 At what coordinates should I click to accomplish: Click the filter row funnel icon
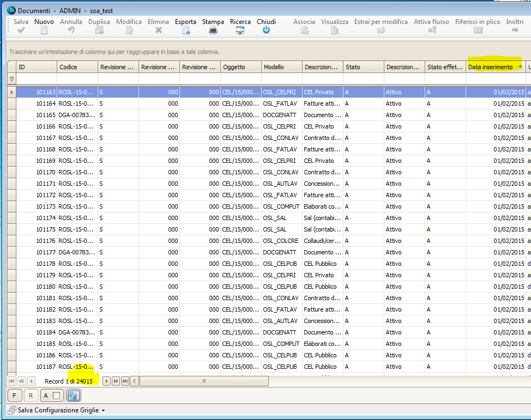[11, 79]
